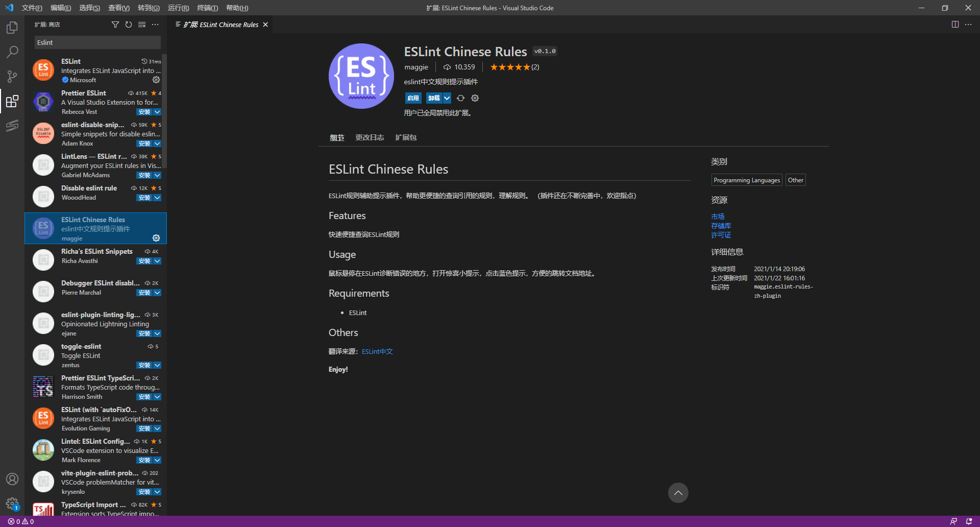Open extensions panel more actions menu
Screen dimensions: 980x527
[155, 25]
